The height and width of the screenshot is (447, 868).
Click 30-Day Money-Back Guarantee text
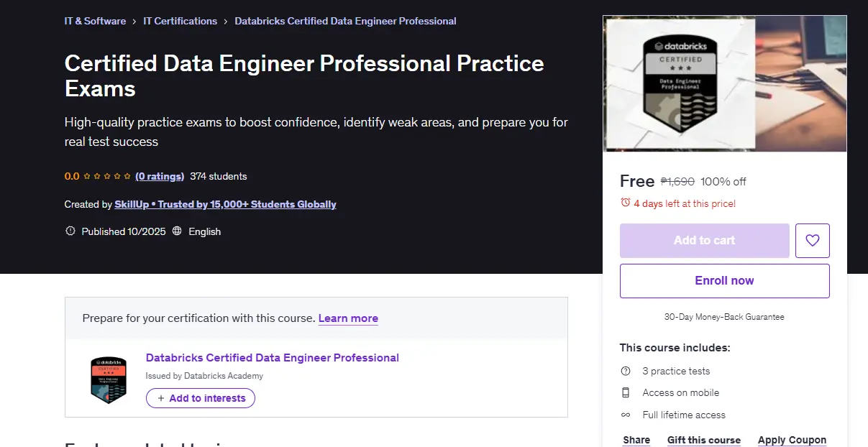point(725,317)
